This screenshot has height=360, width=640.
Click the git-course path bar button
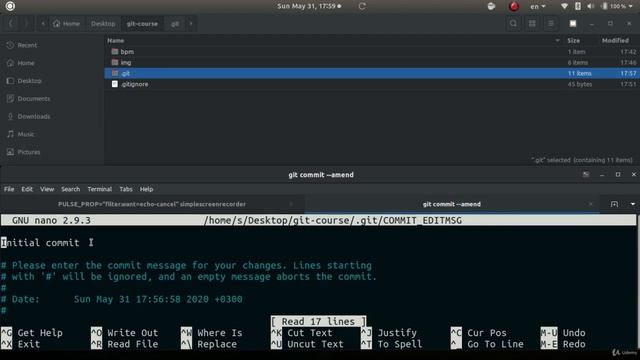(x=142, y=24)
